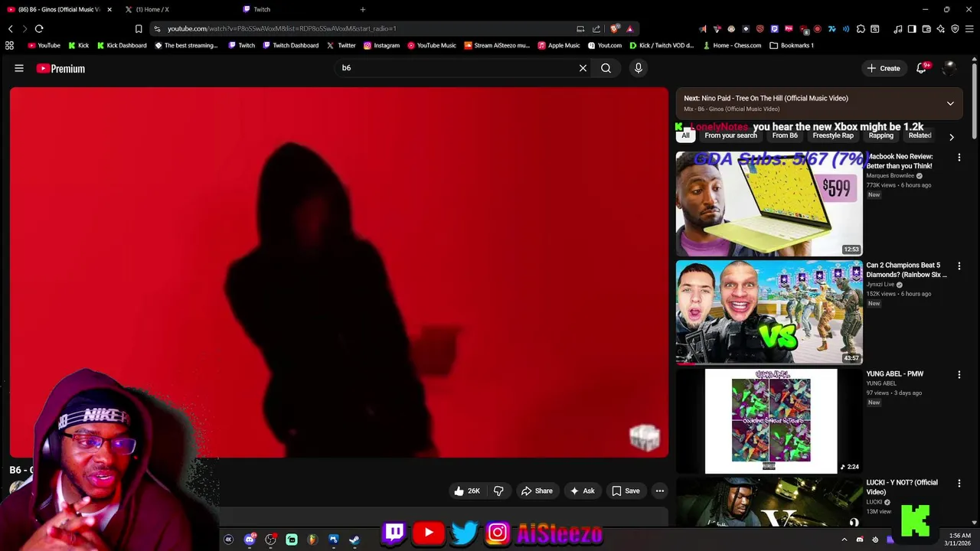
Task: Open the apps grid in bookmarks bar
Action: 9,45
